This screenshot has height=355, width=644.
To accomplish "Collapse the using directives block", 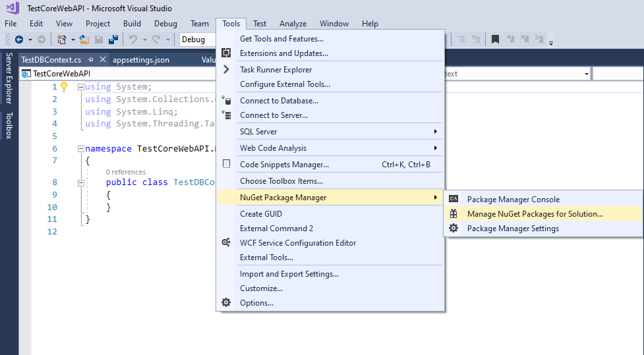I will (81, 87).
